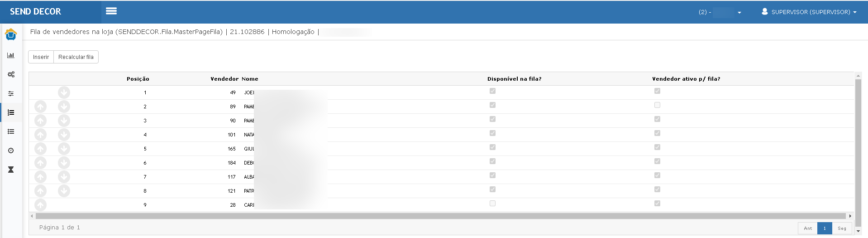Open the hourglass sidebar icon
868x238 pixels.
[11, 170]
